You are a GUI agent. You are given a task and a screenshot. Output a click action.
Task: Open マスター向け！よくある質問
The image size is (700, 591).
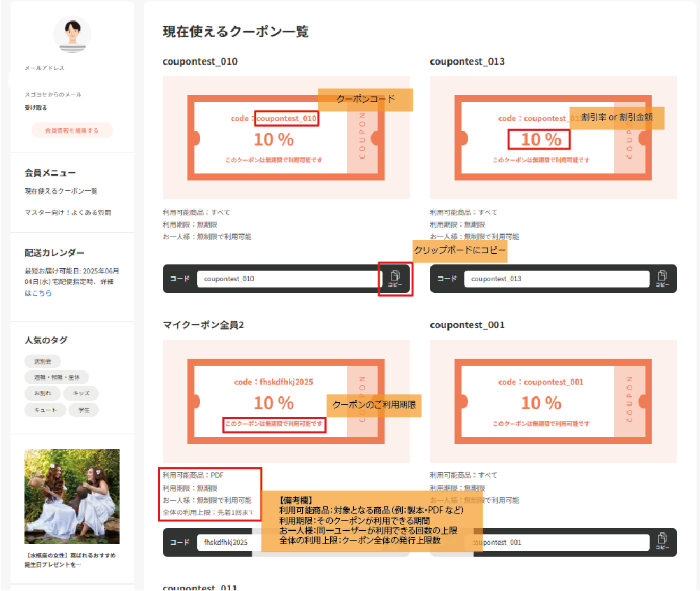pos(66,212)
